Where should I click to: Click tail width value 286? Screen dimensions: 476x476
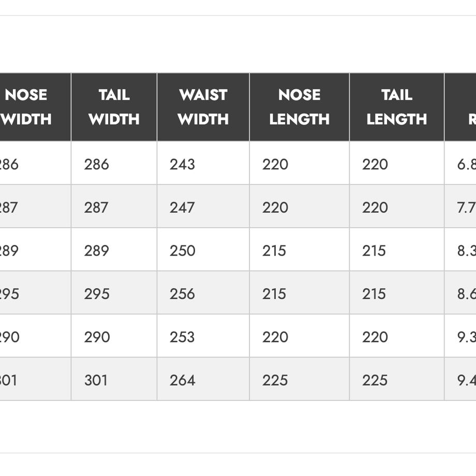click(x=97, y=165)
